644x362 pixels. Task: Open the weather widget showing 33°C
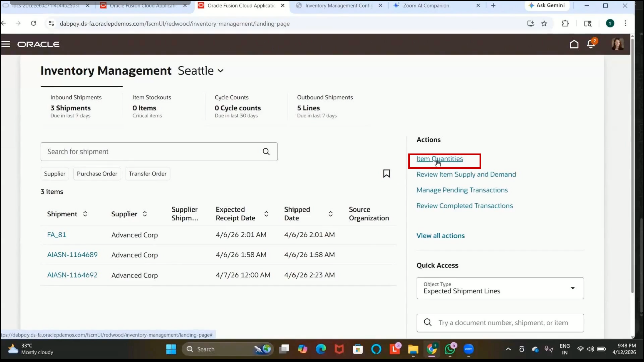pos(31,349)
